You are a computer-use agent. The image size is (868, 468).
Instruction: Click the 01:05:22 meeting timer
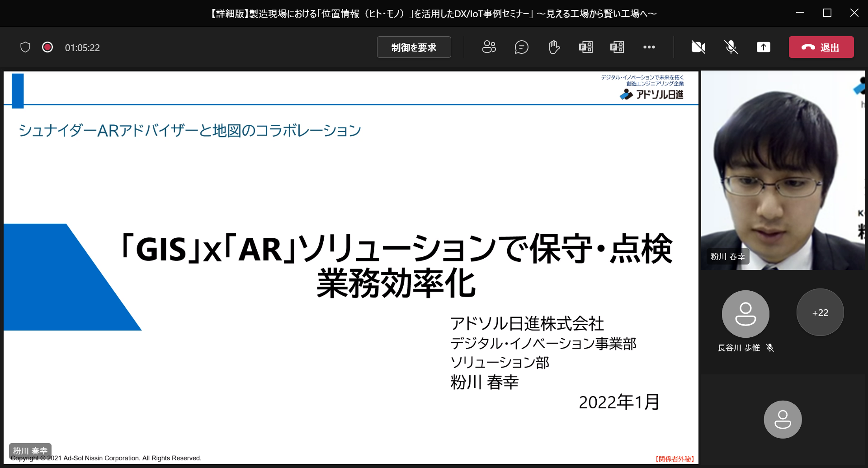(82, 47)
